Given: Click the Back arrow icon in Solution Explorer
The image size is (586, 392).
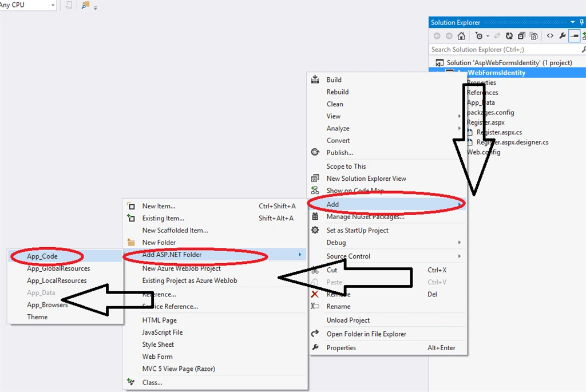Looking at the screenshot, I should click(x=437, y=36).
